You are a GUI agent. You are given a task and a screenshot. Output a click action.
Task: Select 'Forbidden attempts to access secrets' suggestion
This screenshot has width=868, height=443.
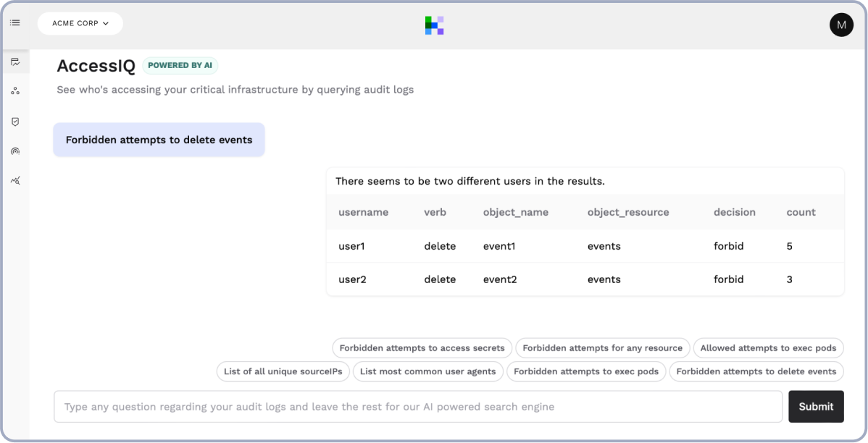[422, 348]
